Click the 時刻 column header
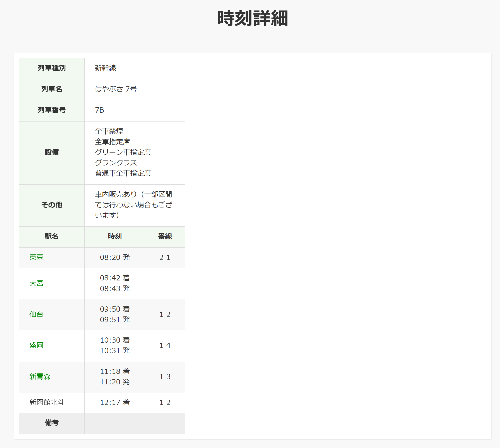500x448 pixels. click(115, 236)
